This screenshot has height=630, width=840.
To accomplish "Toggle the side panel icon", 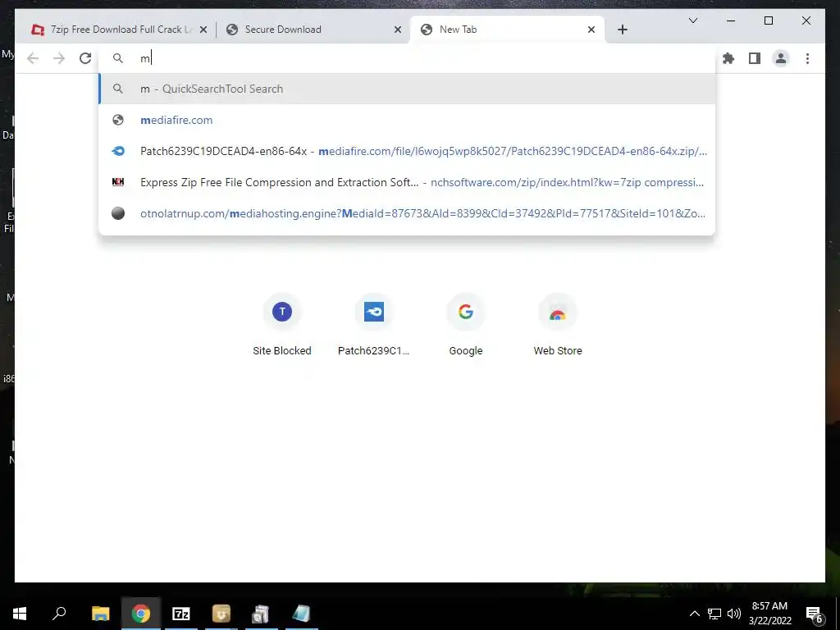I will coord(755,58).
